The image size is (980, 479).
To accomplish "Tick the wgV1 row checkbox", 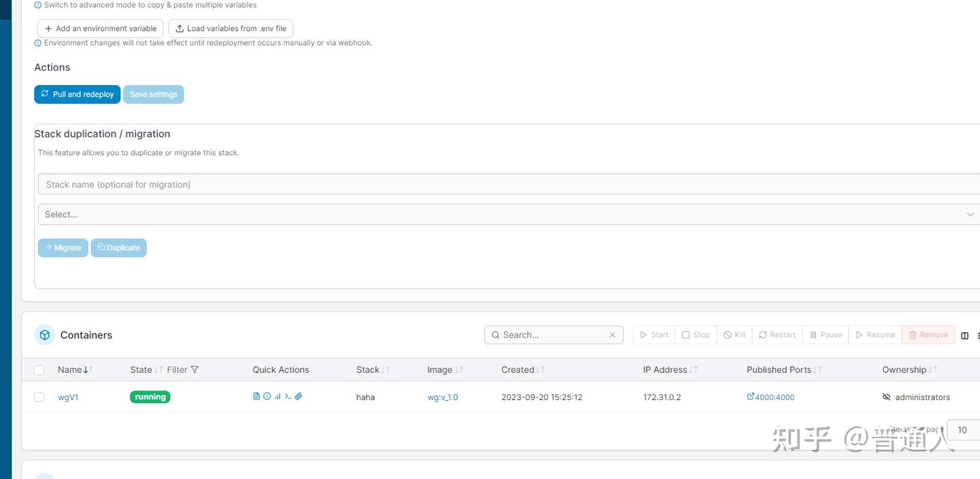I will (39, 397).
